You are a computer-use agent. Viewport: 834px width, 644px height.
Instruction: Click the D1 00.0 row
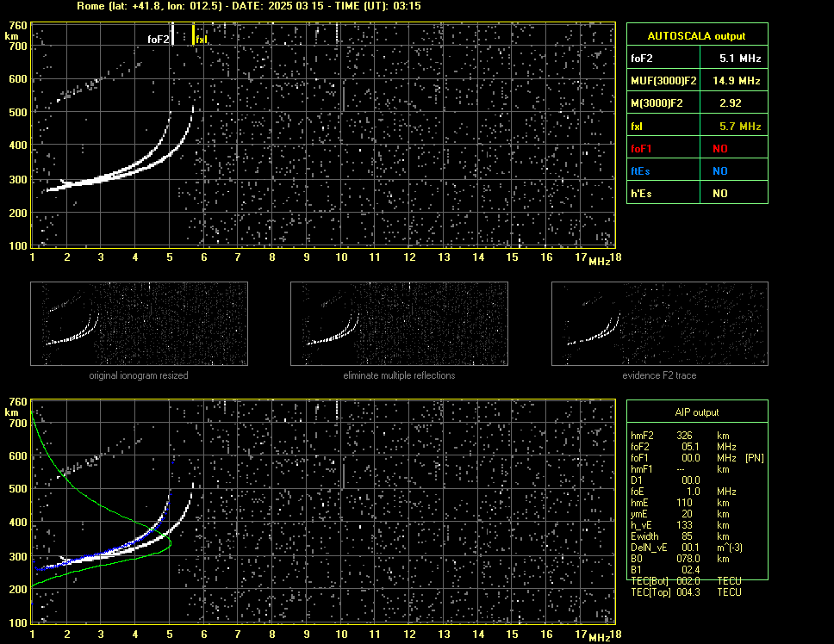click(665, 480)
